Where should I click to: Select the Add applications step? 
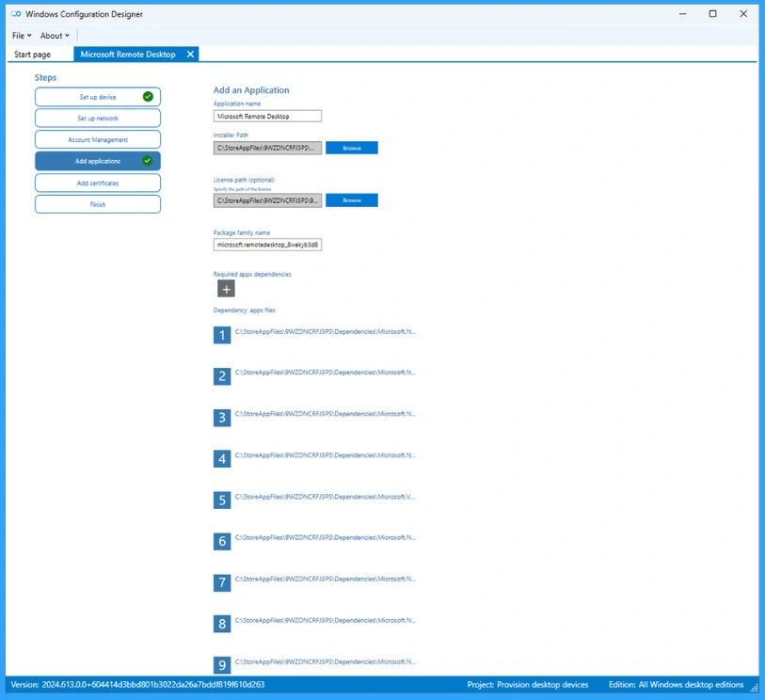point(98,161)
